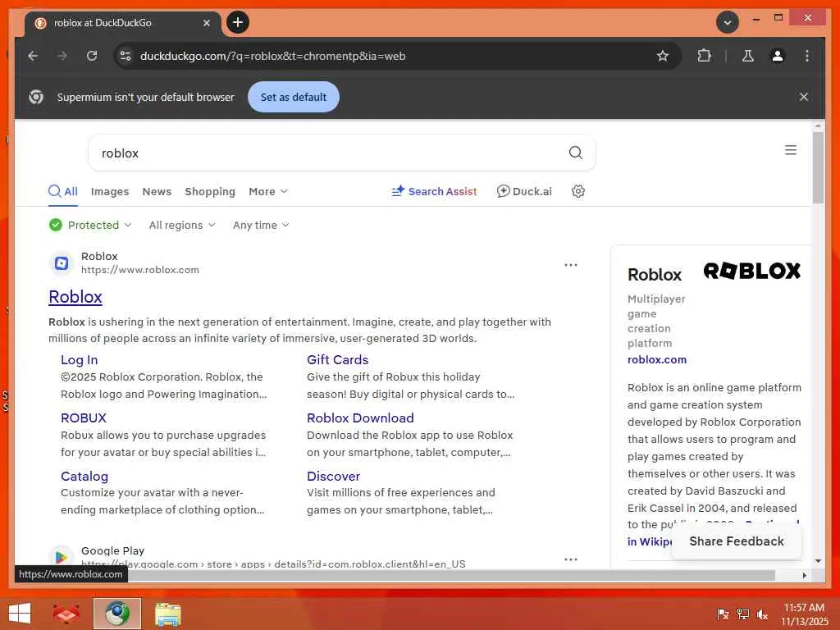
Task: Click the Roblox logo in the info panel
Action: (x=751, y=271)
